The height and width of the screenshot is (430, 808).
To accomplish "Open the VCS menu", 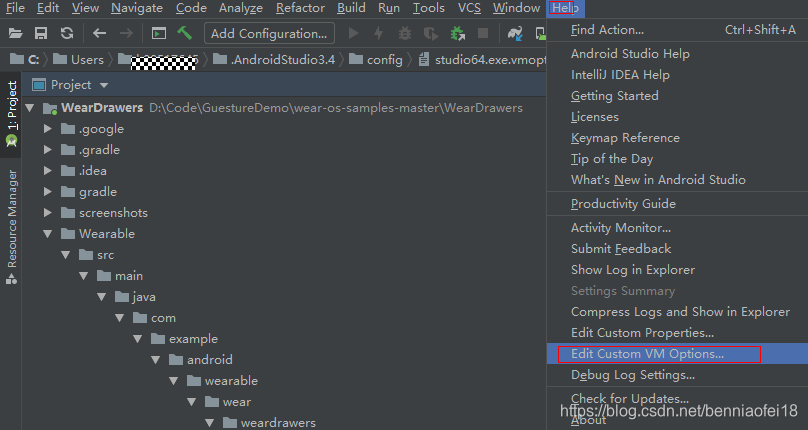I will click(x=469, y=8).
